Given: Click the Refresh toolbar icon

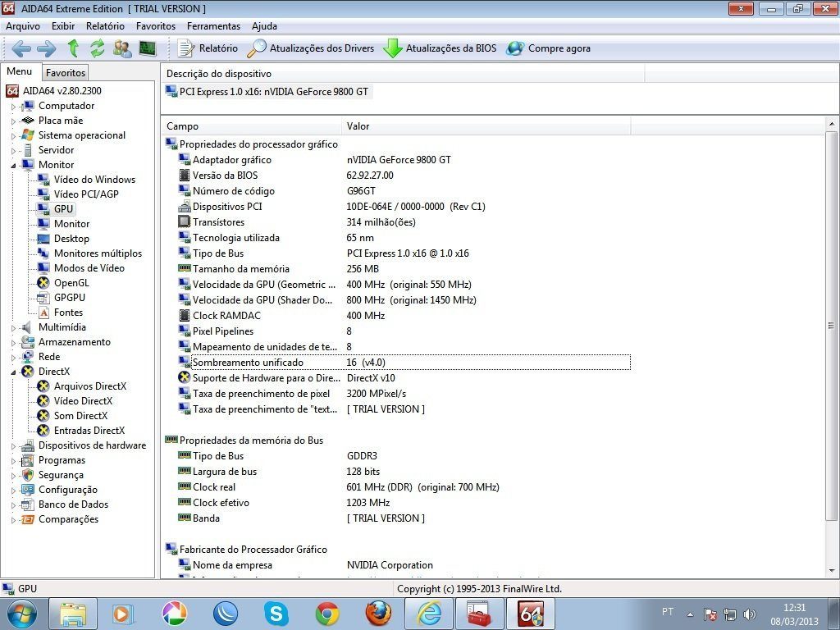Looking at the screenshot, I should (x=97, y=48).
